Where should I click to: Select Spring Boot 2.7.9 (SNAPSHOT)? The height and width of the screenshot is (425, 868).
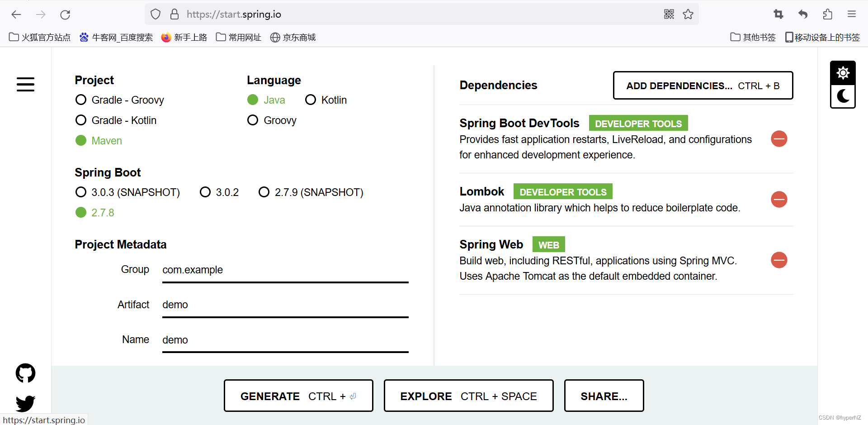[311, 192]
